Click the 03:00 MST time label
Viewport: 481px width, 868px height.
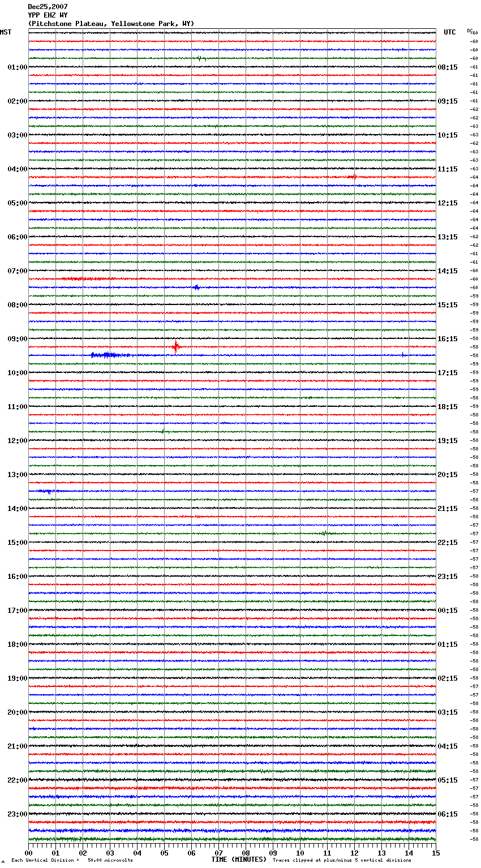pyautogui.click(x=18, y=135)
